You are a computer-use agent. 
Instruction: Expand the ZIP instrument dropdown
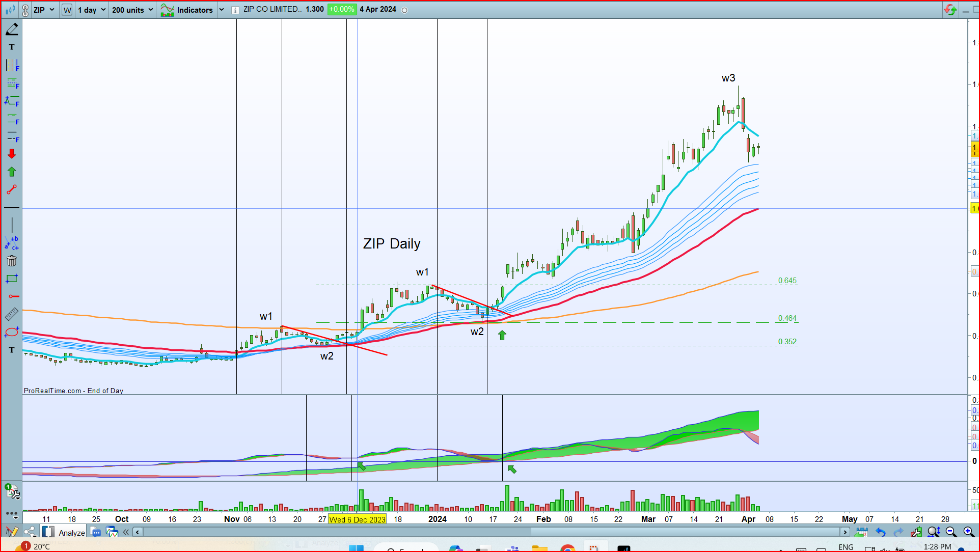pos(44,10)
